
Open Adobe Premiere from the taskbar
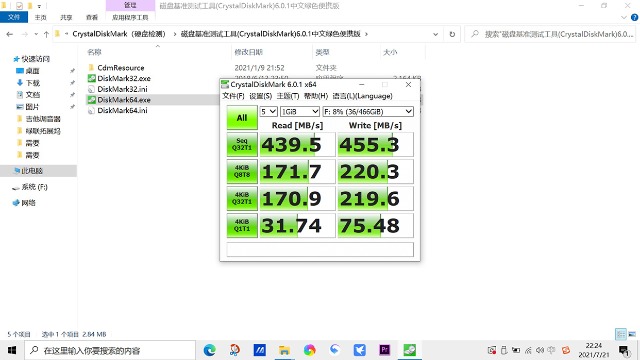(384, 350)
